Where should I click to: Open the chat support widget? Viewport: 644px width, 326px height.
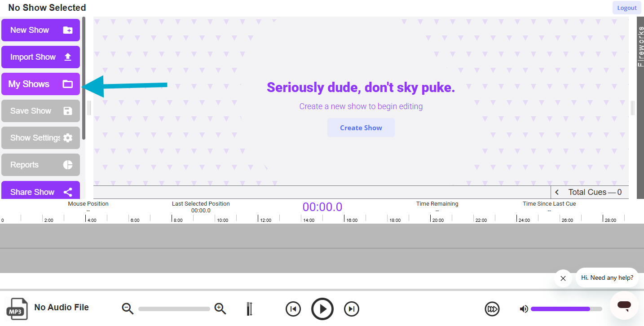(x=624, y=306)
